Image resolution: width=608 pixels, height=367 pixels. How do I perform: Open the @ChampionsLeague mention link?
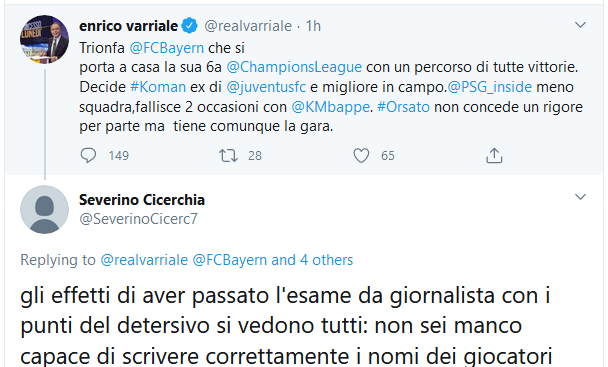294,67
